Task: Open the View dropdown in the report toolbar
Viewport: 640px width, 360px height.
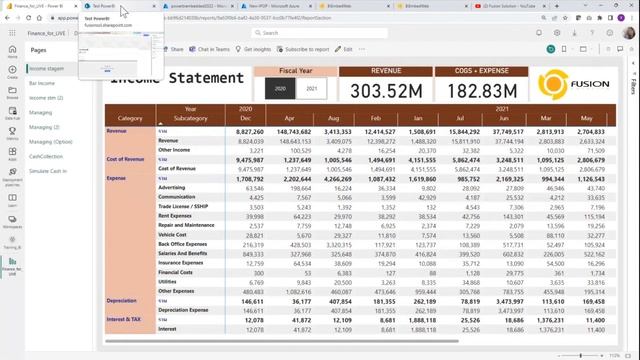Action: click(x=586, y=49)
